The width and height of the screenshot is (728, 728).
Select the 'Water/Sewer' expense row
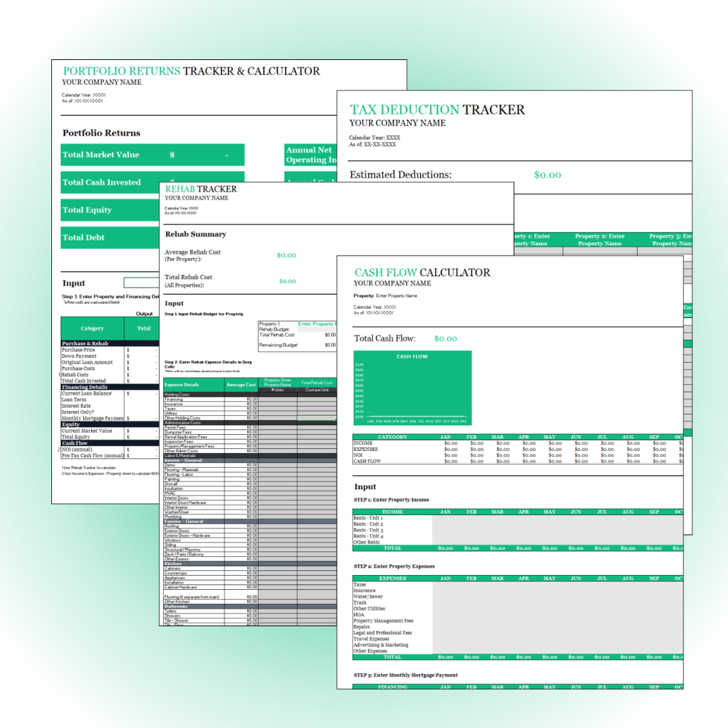518,597
